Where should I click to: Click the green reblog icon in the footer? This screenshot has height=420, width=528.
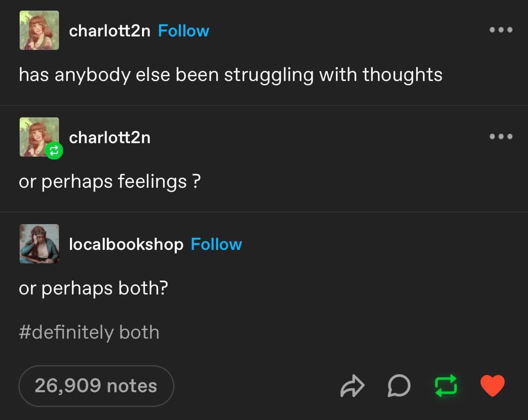445,386
